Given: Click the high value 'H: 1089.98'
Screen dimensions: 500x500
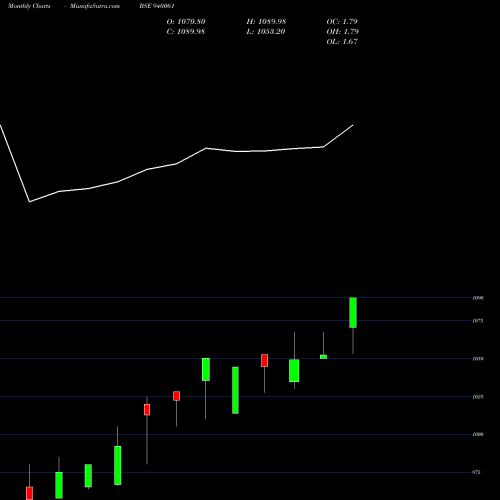Looking at the screenshot, I should click(x=266, y=22).
